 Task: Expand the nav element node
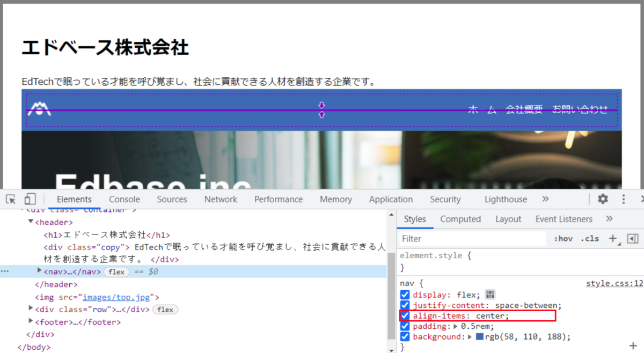(x=39, y=270)
